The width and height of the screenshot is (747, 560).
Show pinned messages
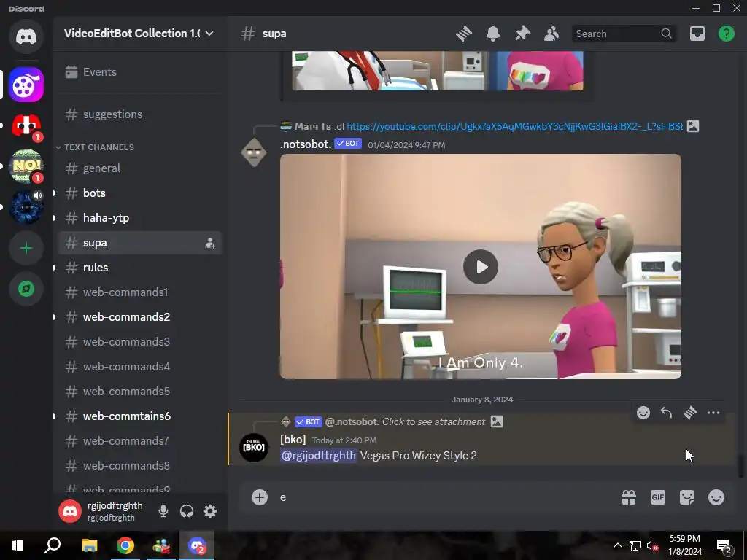click(x=522, y=34)
